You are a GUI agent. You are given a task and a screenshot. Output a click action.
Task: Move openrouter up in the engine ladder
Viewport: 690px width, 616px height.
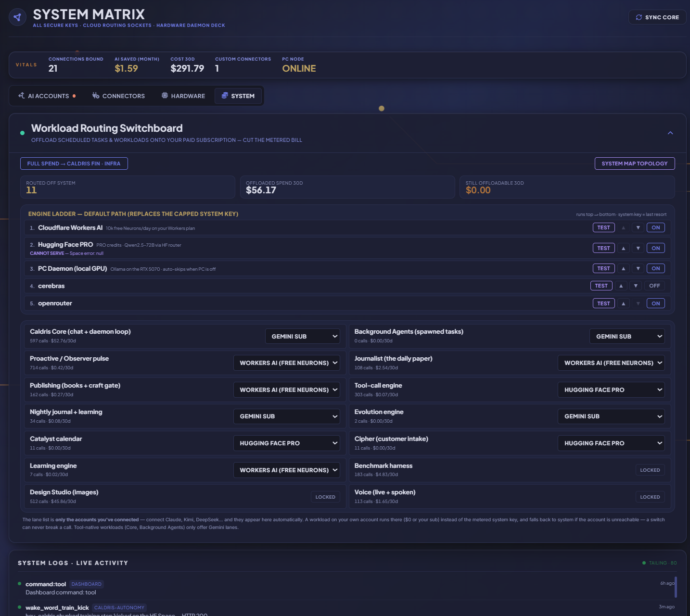[x=624, y=303]
